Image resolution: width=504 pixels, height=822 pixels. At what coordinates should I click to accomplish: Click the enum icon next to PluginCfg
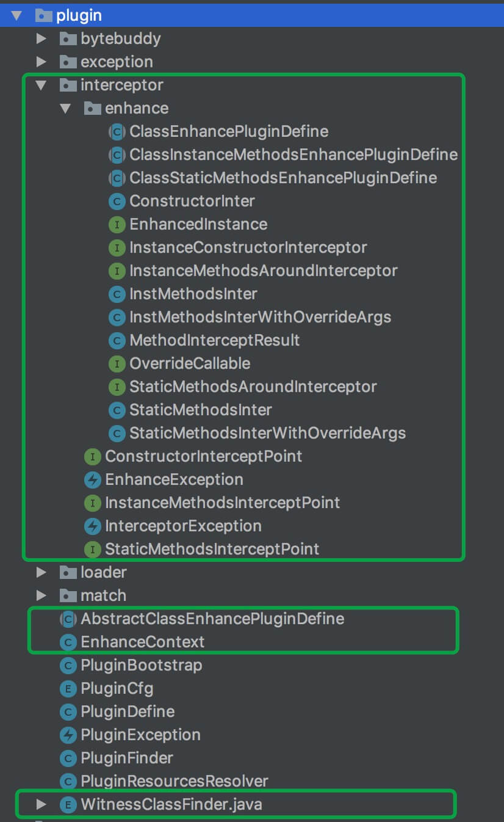68,688
